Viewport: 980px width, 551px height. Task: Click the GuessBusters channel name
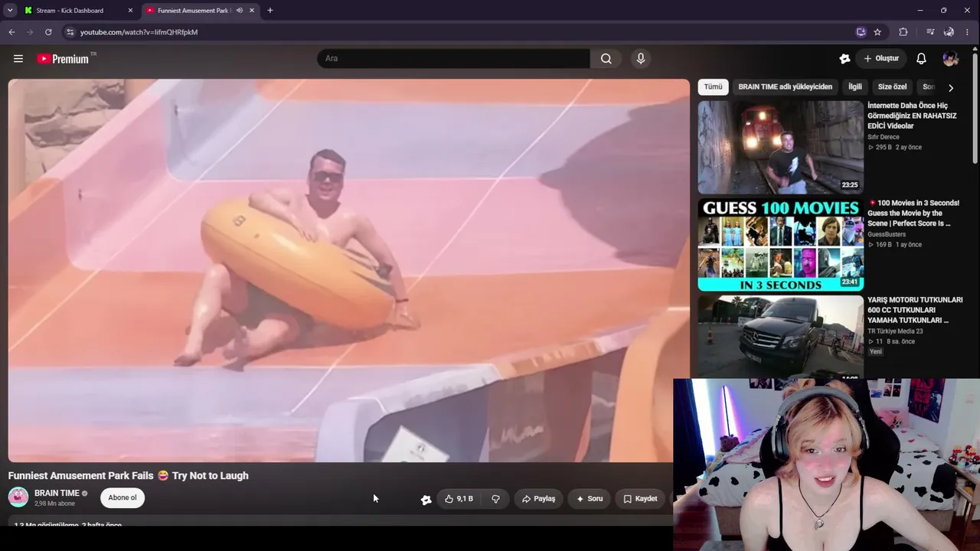887,234
